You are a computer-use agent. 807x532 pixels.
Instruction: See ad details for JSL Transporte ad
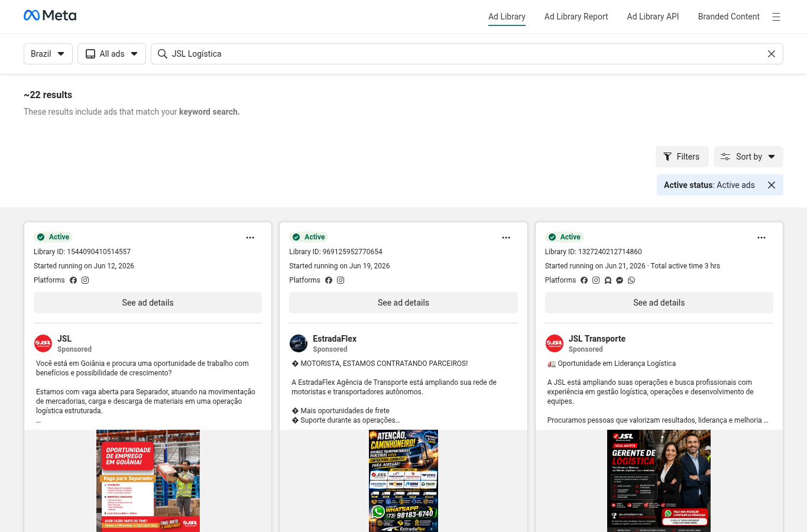pyautogui.click(x=659, y=303)
